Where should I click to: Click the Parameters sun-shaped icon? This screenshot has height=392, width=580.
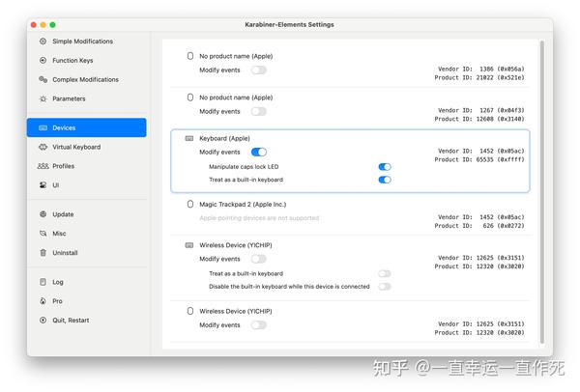point(43,98)
